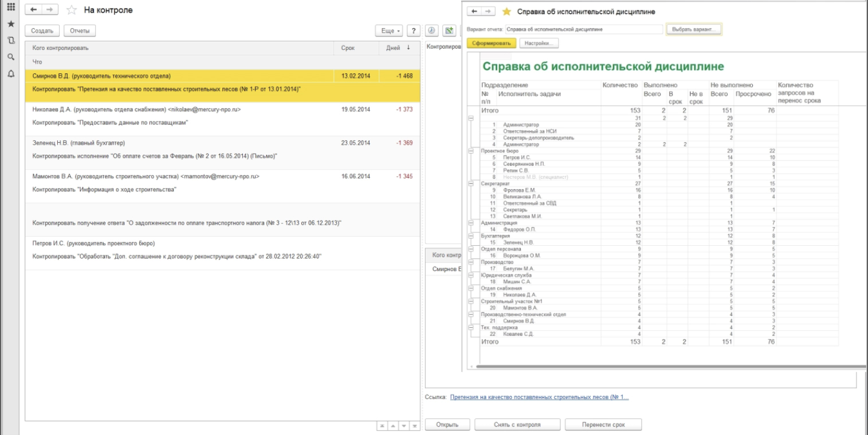This screenshot has width=868, height=435.
Task: Click Снять с контроля button
Action: pos(517,425)
